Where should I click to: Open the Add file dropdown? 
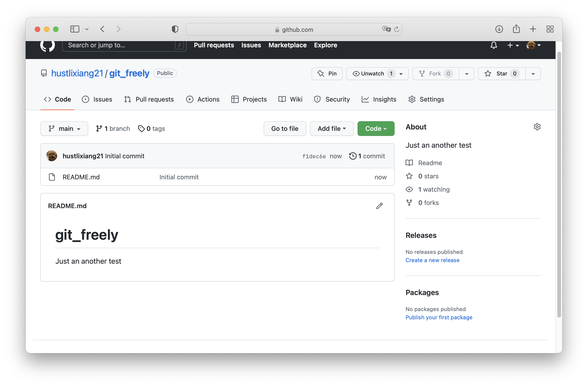click(331, 129)
